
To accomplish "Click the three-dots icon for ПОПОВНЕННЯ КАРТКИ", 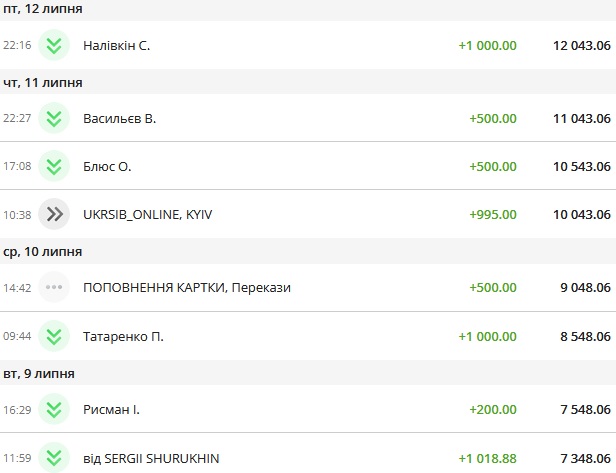I will (x=54, y=288).
